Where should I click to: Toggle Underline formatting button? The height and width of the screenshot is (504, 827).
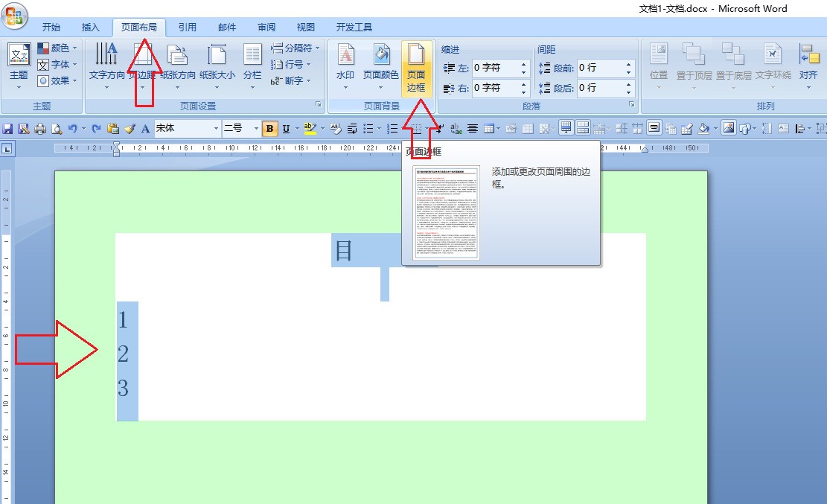286,128
